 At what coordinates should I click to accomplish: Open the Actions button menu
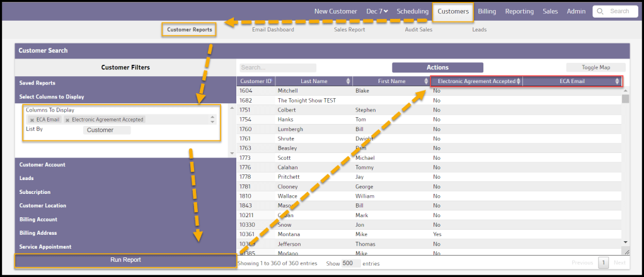pyautogui.click(x=437, y=67)
